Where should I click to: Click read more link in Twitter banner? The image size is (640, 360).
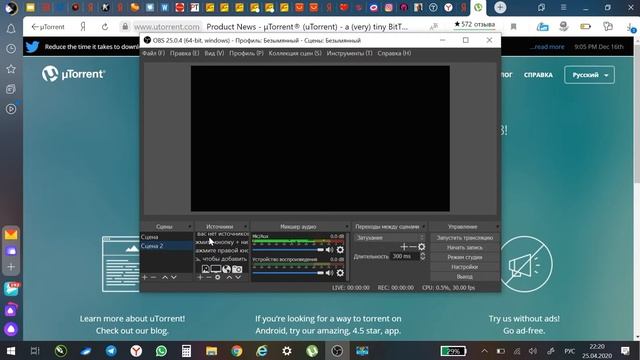[x=547, y=47]
